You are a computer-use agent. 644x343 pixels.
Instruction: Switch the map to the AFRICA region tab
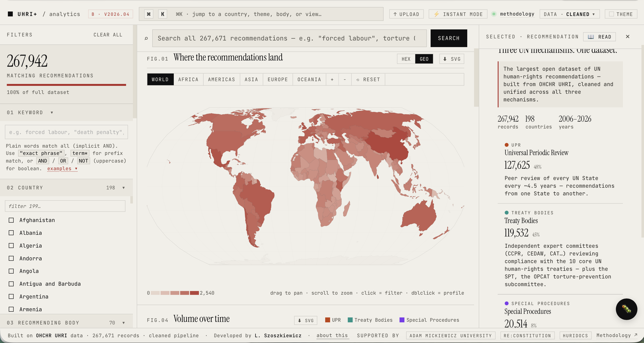point(188,79)
